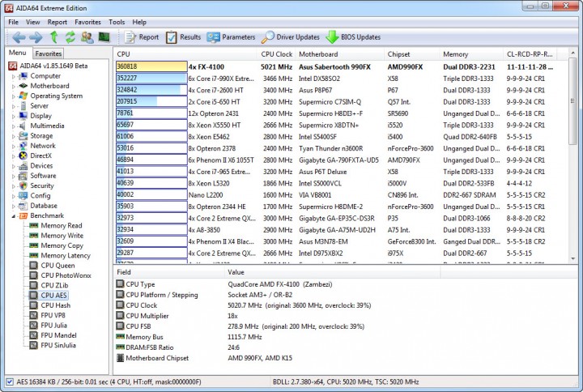Click the Report toolbar button

(x=141, y=37)
